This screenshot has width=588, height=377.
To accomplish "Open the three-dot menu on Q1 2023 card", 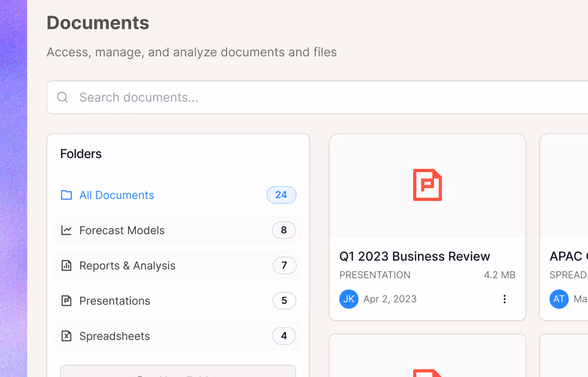I will click(505, 299).
